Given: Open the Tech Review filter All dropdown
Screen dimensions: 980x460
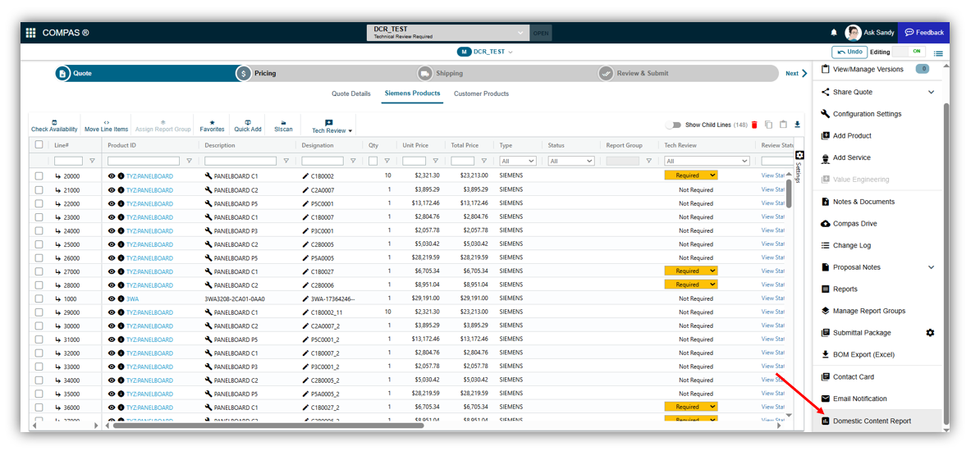Looking at the screenshot, I should click(x=707, y=161).
